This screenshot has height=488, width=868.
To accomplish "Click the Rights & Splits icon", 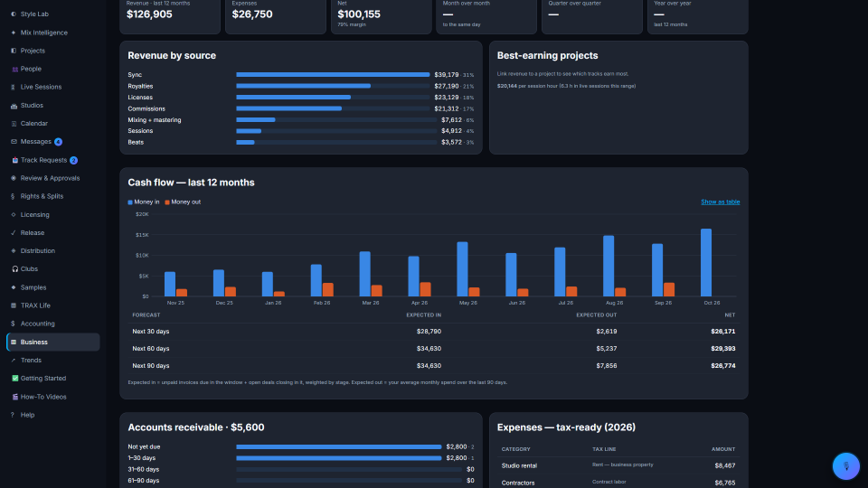I will [14, 196].
